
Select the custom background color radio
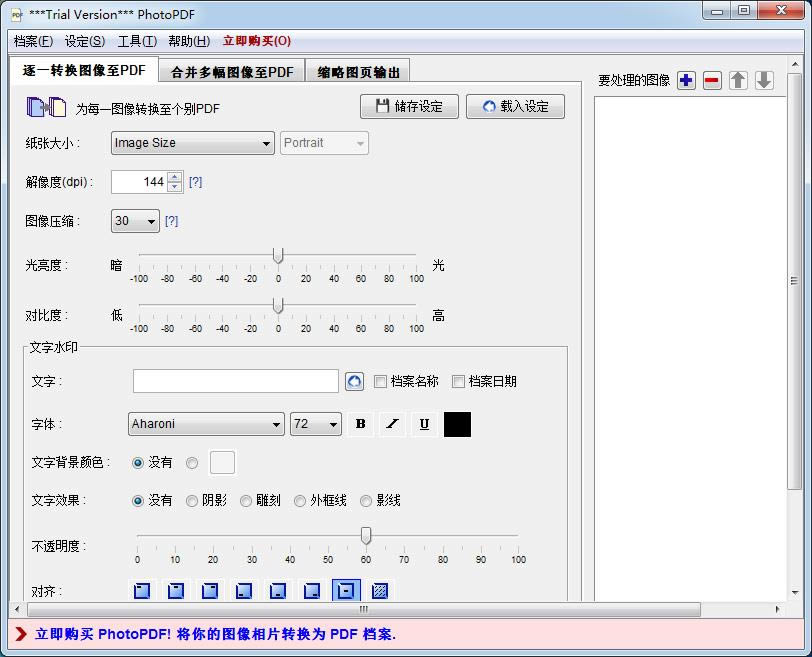(x=192, y=463)
